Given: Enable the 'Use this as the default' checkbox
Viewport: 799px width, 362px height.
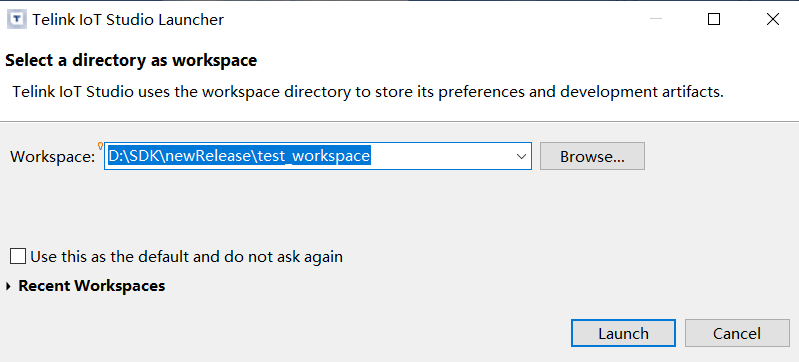Looking at the screenshot, I should pos(18,256).
